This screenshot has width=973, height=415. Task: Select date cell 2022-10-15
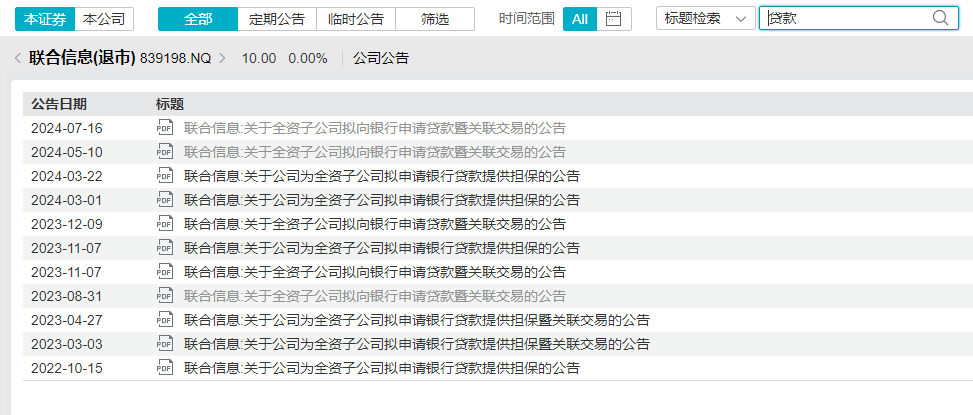[66, 368]
